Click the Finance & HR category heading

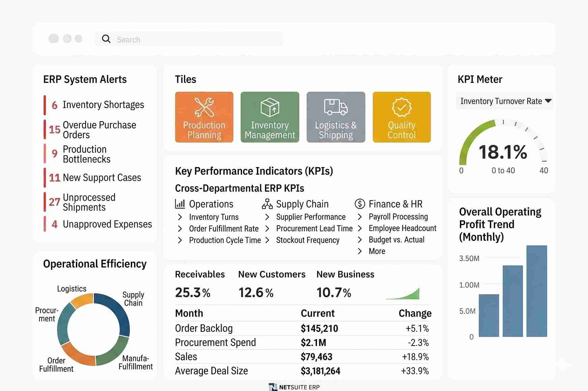(395, 204)
